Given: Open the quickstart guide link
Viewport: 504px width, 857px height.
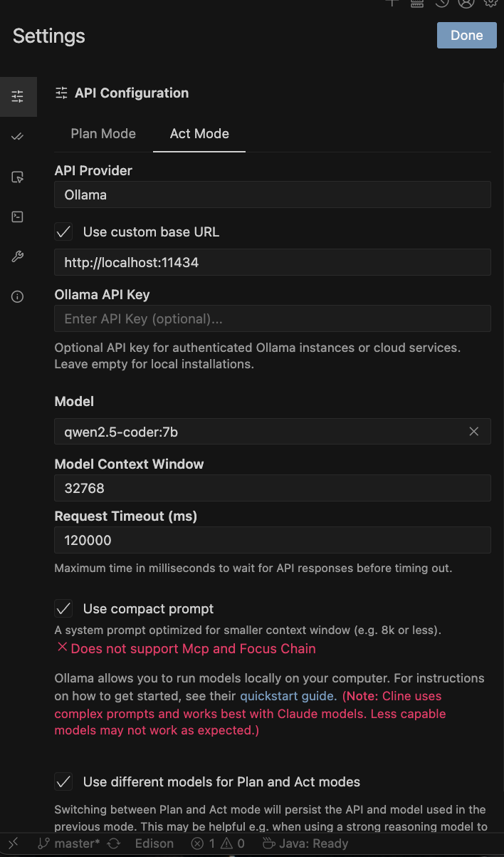Looking at the screenshot, I should [x=287, y=696].
